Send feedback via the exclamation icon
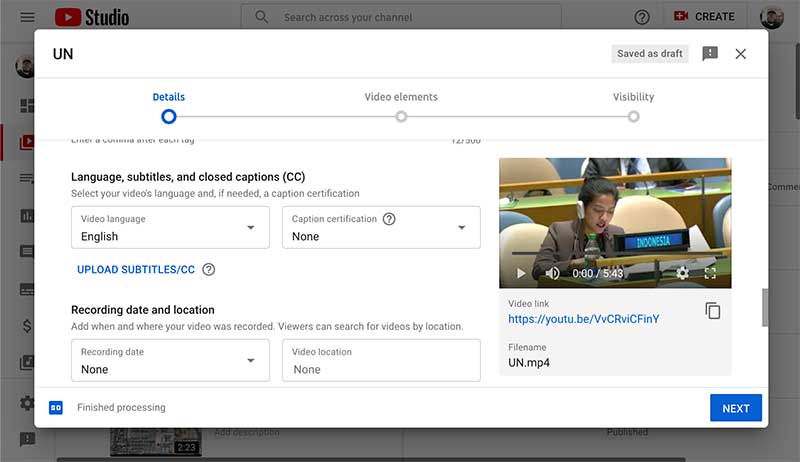This screenshot has height=462, width=800. tap(710, 54)
